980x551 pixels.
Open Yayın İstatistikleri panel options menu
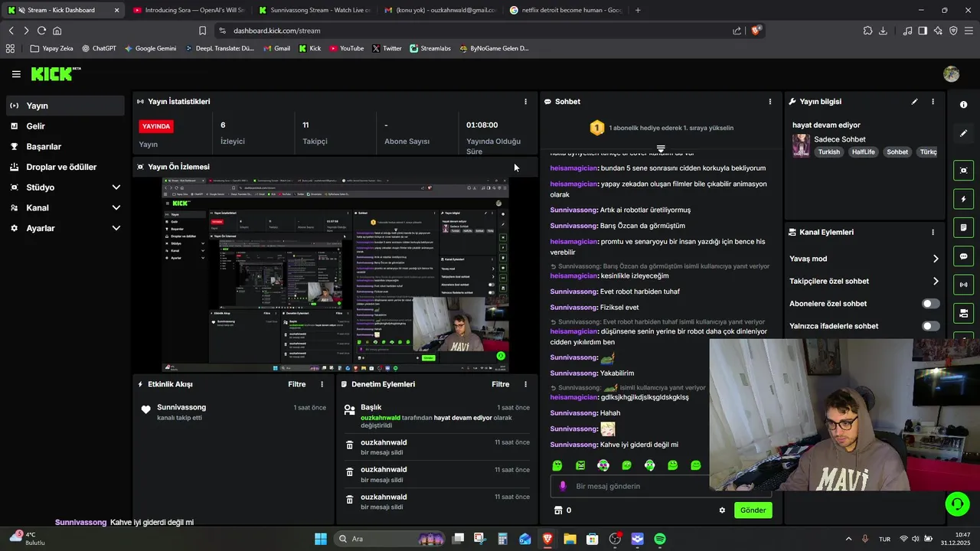click(x=525, y=101)
